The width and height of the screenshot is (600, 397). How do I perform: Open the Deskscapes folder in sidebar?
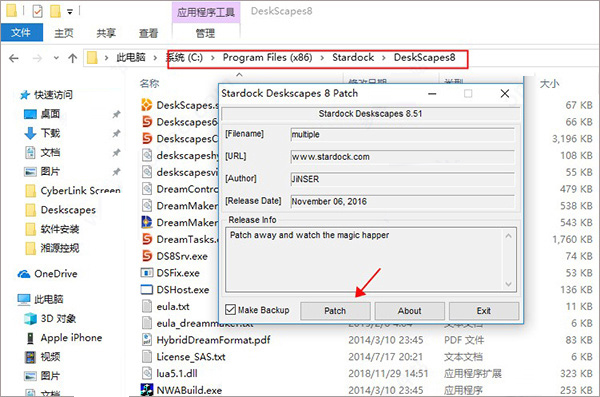68,210
